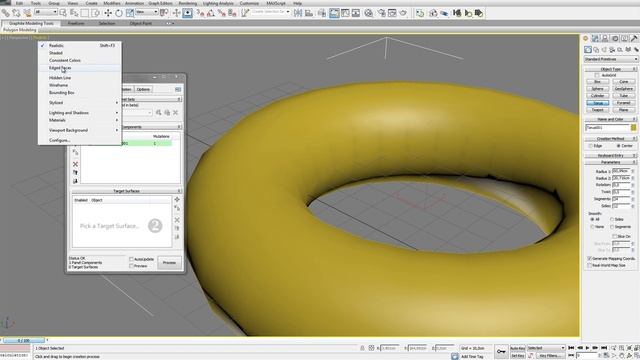Select the Move tool in the main toolbar
This screenshot has width=640, height=360.
coord(108,13)
